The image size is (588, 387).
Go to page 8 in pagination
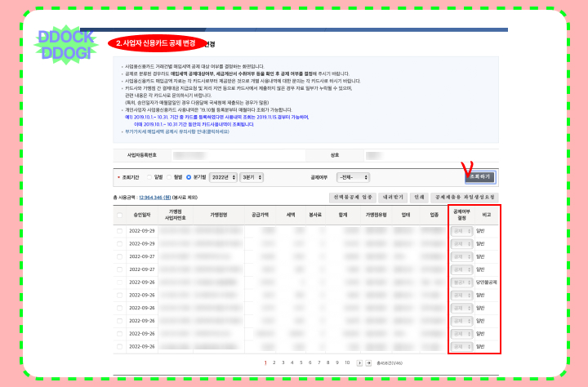pos(328,363)
